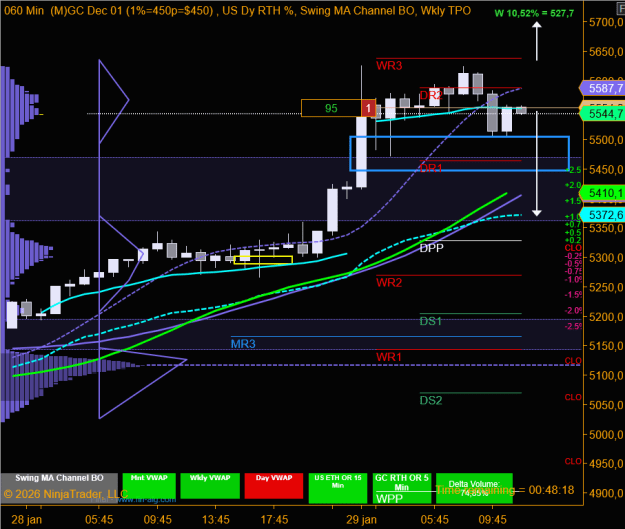625x529 pixels.
Task: Click the DR2 pivot label
Action: pos(431,95)
